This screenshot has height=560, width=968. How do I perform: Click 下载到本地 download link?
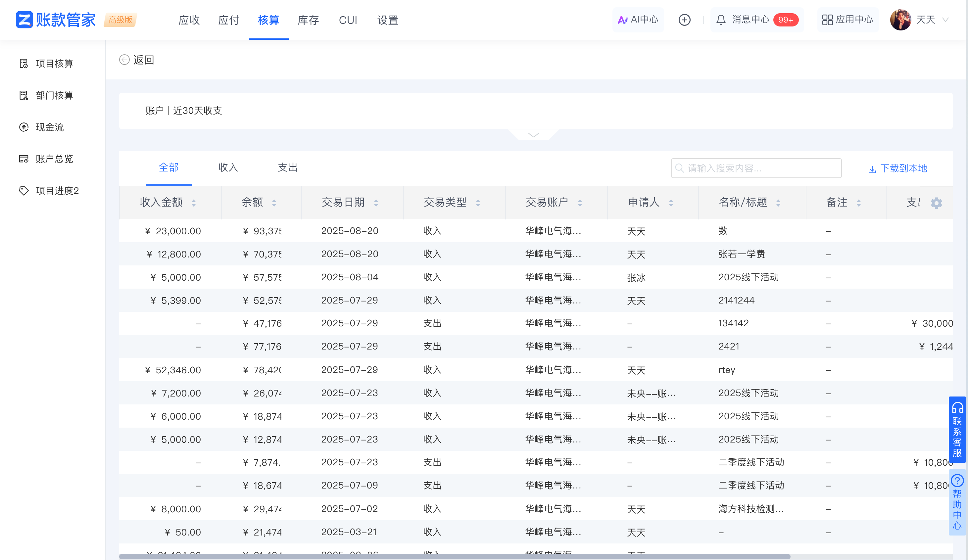click(x=897, y=168)
